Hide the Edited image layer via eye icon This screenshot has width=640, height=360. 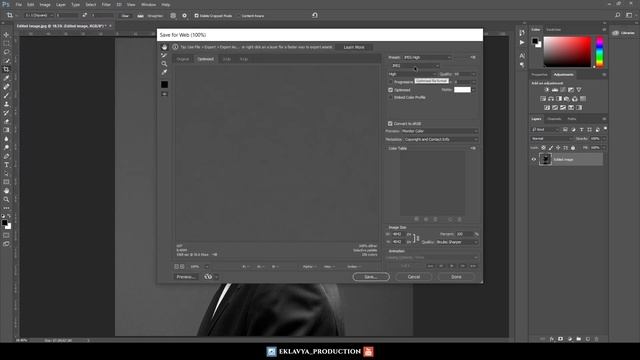point(533,160)
